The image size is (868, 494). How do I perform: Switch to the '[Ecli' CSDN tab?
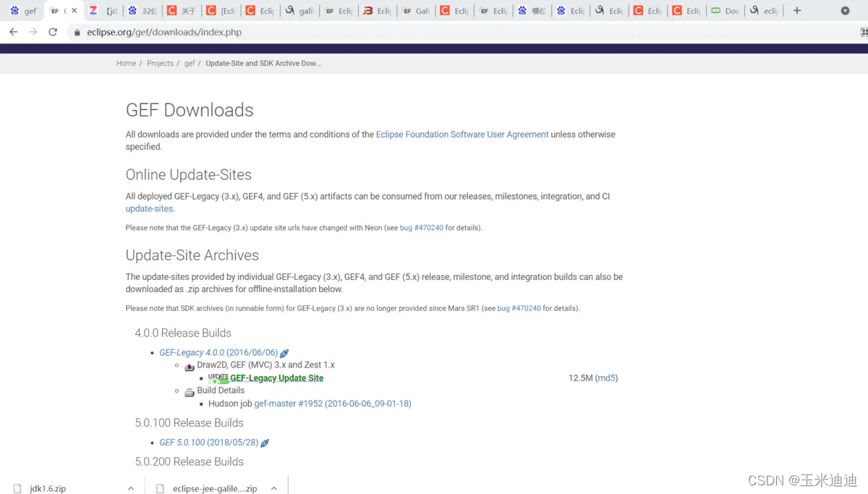click(220, 11)
